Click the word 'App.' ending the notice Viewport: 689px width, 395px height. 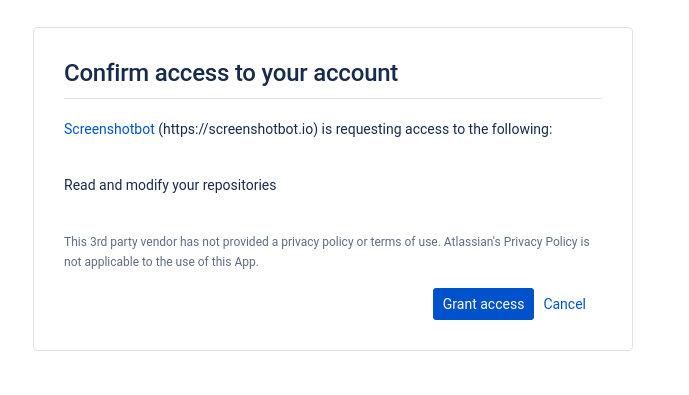(x=246, y=262)
